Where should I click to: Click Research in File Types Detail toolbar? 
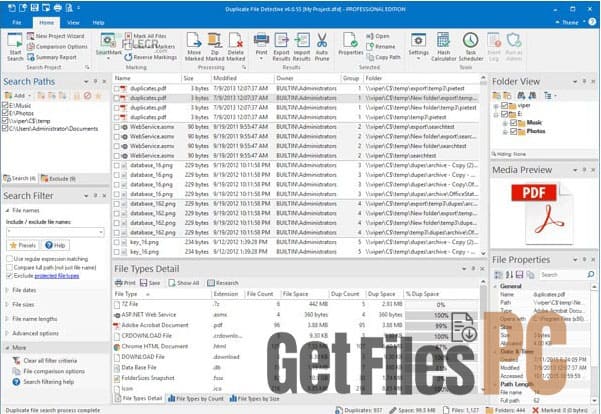pyautogui.click(x=223, y=283)
